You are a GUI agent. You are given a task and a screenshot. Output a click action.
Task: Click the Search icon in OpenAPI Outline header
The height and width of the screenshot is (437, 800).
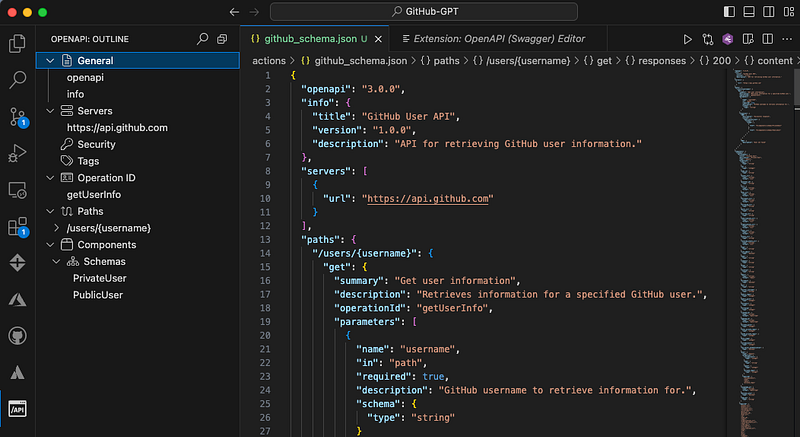tap(203, 39)
